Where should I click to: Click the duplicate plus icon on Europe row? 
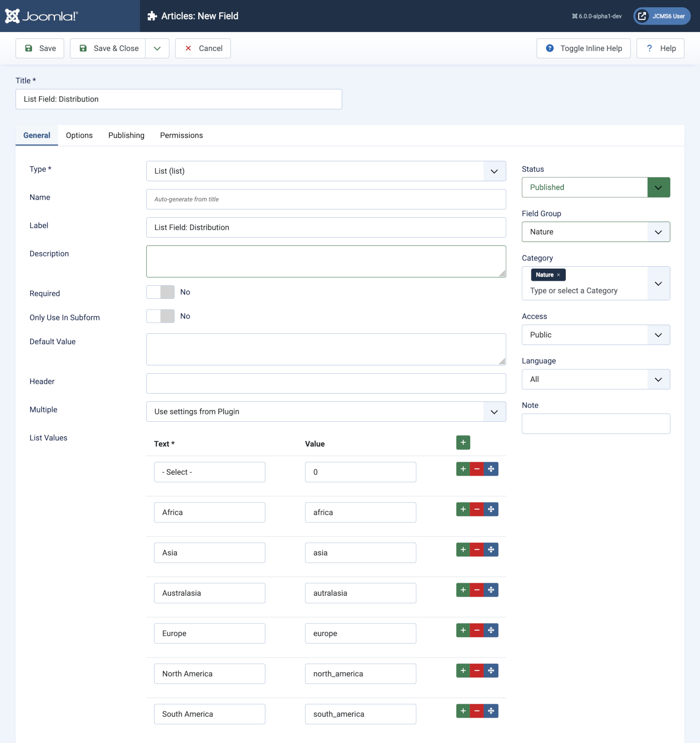[x=463, y=630]
